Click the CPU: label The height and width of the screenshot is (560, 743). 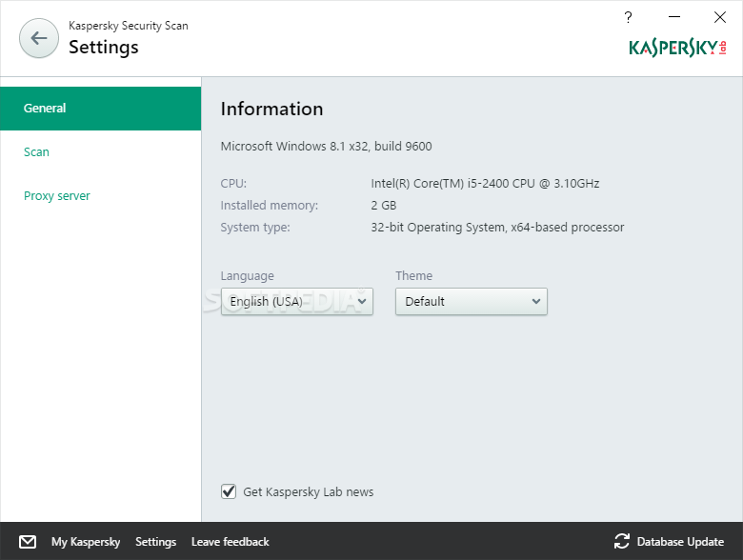(x=233, y=184)
